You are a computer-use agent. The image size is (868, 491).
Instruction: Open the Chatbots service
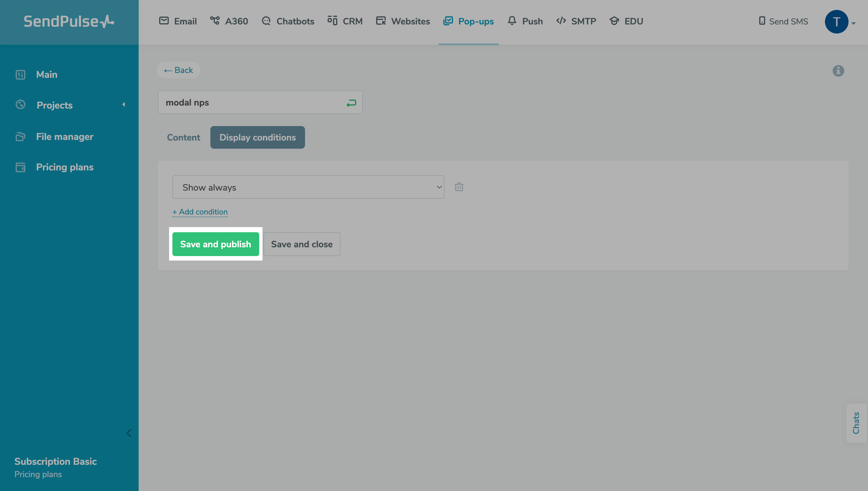coord(288,21)
